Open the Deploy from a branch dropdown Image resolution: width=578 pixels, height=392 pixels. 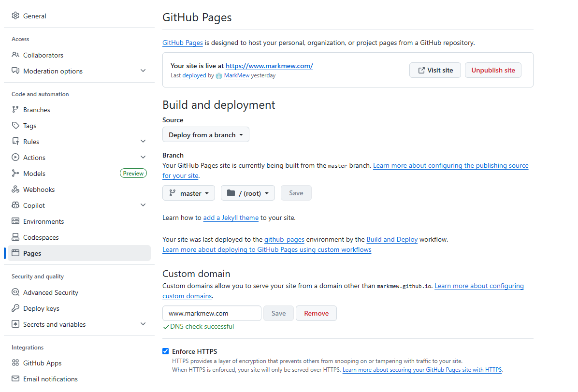tap(206, 134)
